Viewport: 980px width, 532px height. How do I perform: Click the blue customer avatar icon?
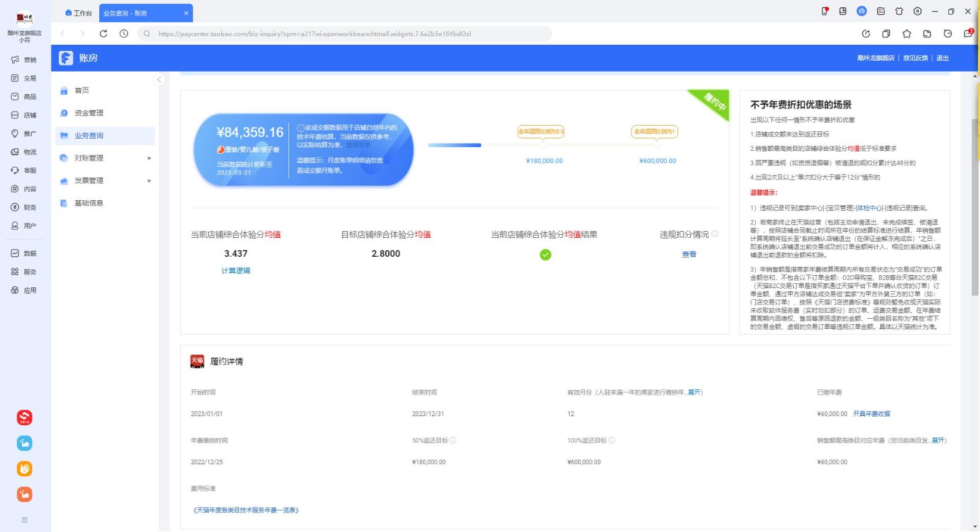tap(862, 11)
